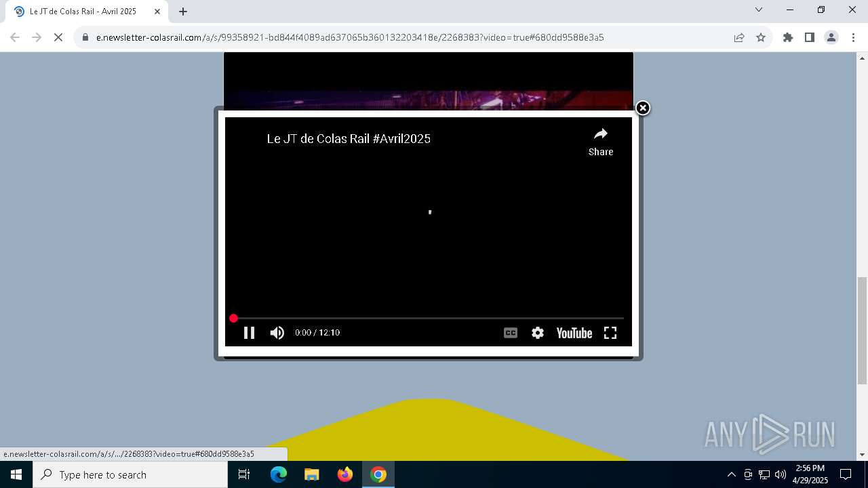The image size is (868, 488).
Task: Click the red playhead marker
Action: (233, 318)
